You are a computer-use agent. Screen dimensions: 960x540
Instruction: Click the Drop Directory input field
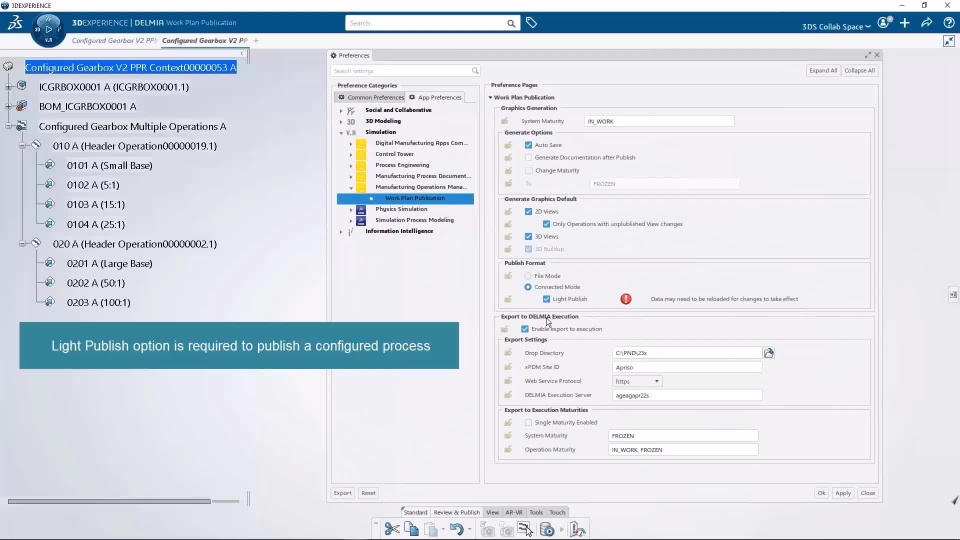tap(686, 353)
